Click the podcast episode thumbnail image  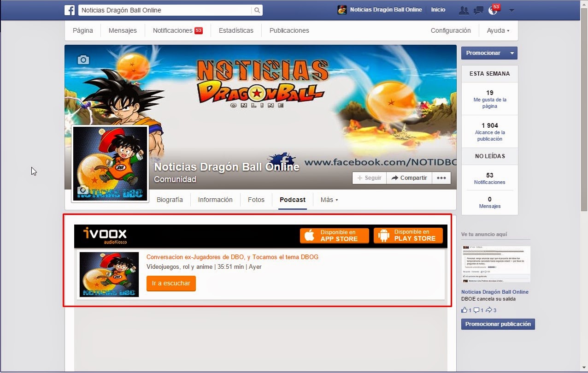click(109, 274)
